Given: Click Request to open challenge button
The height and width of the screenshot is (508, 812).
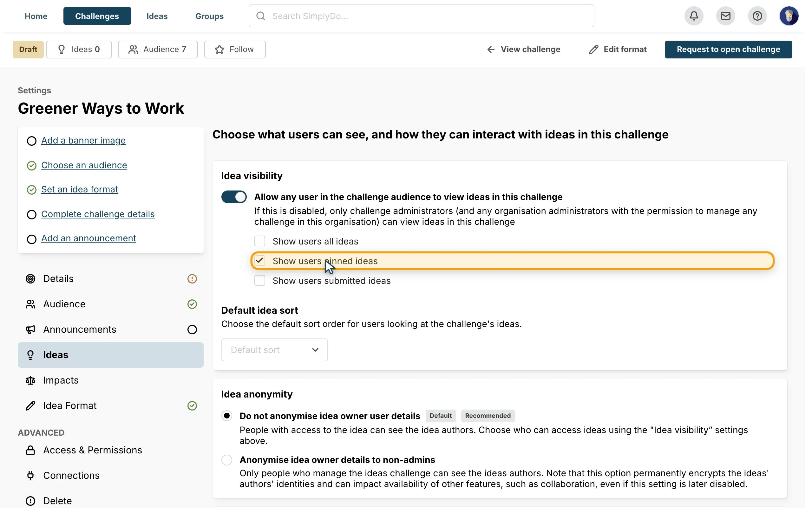Looking at the screenshot, I should coord(728,50).
